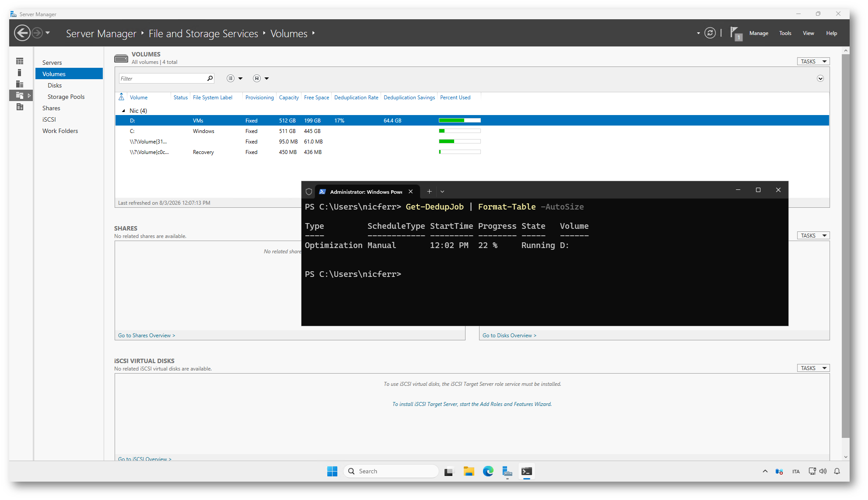The image size is (868, 500).
Task: Follow the Go to Disks Overview link
Action: pyautogui.click(x=509, y=336)
